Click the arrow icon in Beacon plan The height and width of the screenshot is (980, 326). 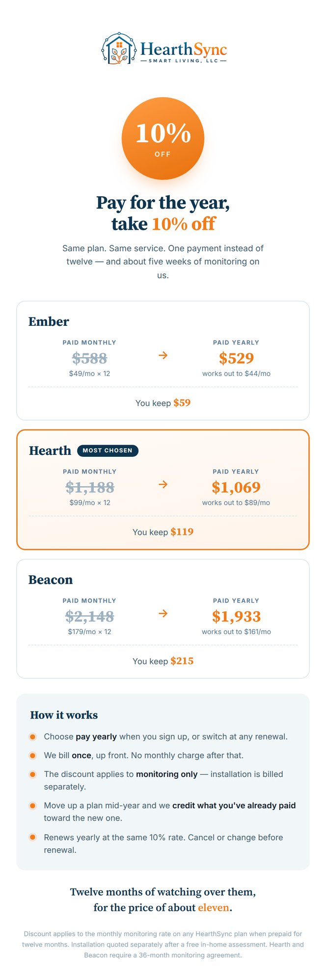pos(163,613)
